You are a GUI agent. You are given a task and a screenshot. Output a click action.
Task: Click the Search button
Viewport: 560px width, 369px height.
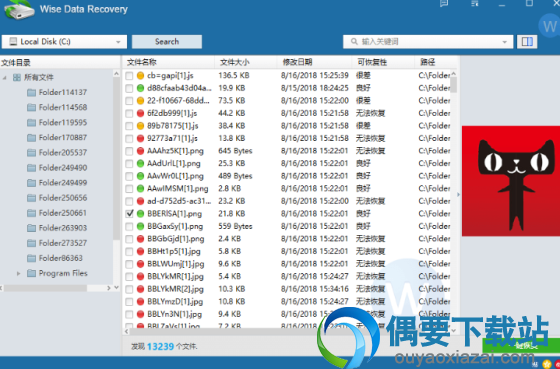(167, 42)
